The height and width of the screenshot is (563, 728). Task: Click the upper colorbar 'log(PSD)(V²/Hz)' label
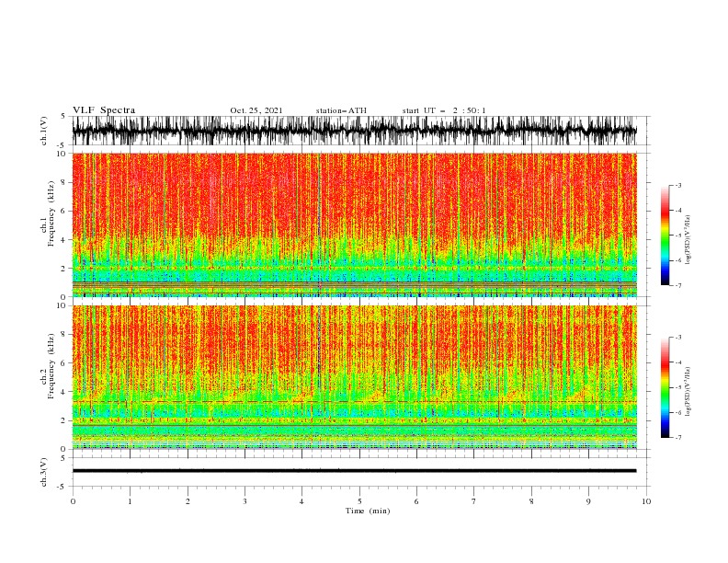click(688, 240)
